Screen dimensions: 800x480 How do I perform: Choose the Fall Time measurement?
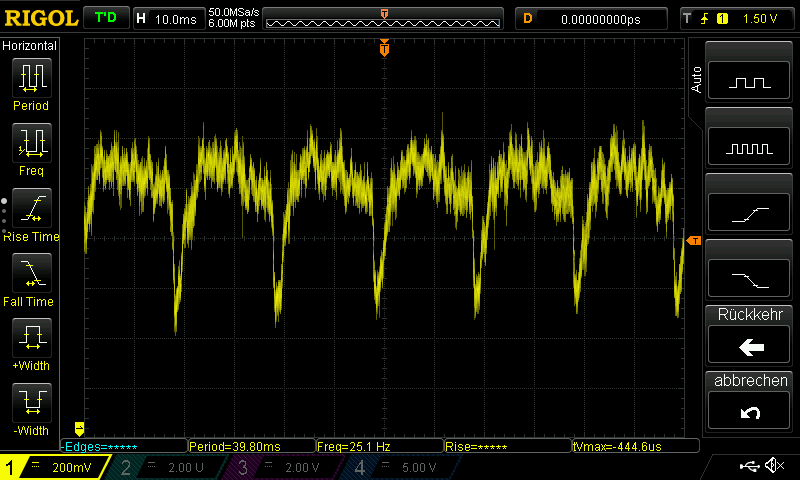pyautogui.click(x=31, y=273)
